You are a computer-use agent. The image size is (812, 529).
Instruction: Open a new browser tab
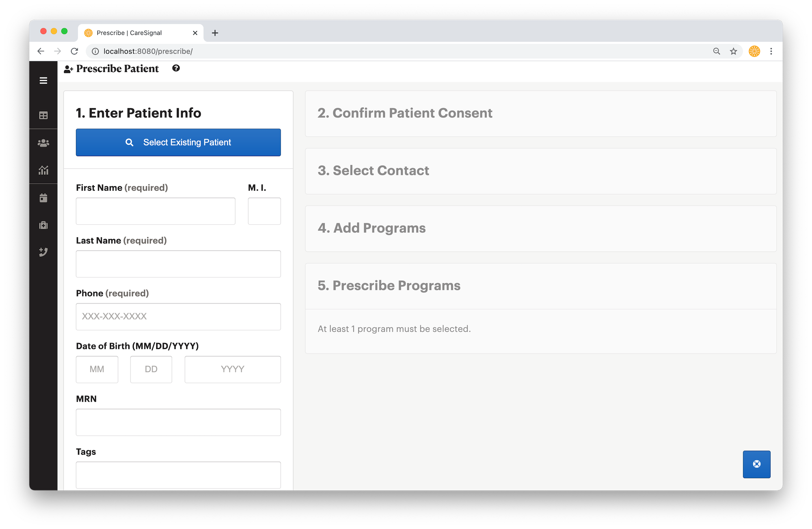pyautogui.click(x=215, y=33)
